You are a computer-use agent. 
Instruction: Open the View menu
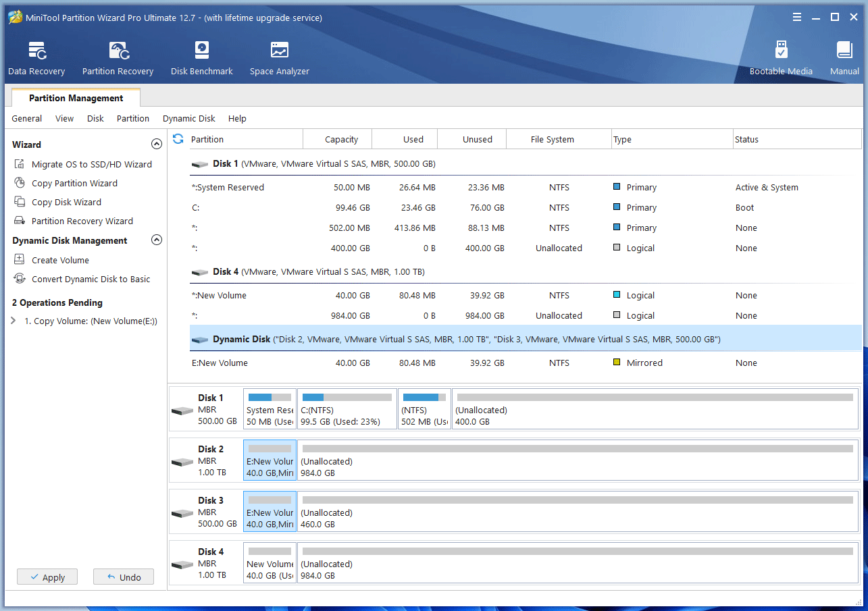point(64,119)
